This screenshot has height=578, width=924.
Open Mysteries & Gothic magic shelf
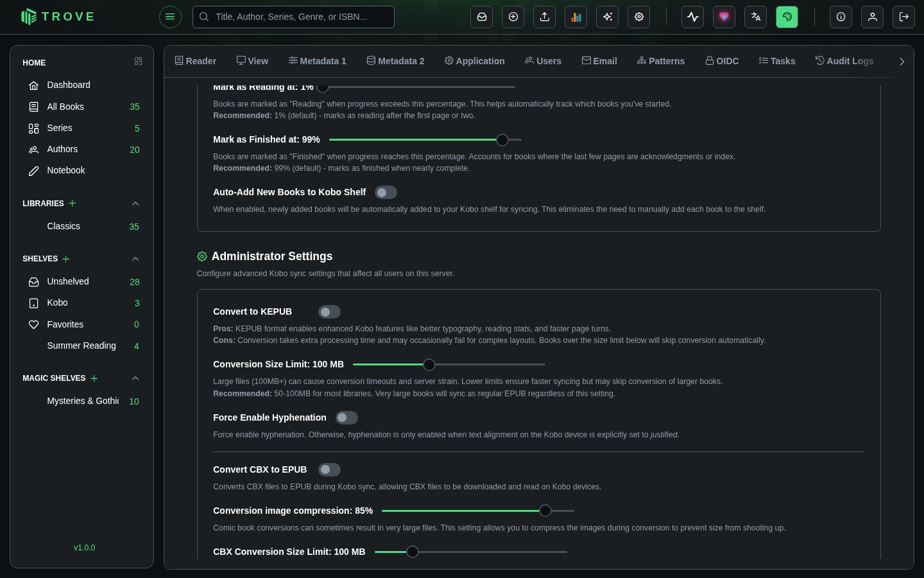[x=82, y=401]
